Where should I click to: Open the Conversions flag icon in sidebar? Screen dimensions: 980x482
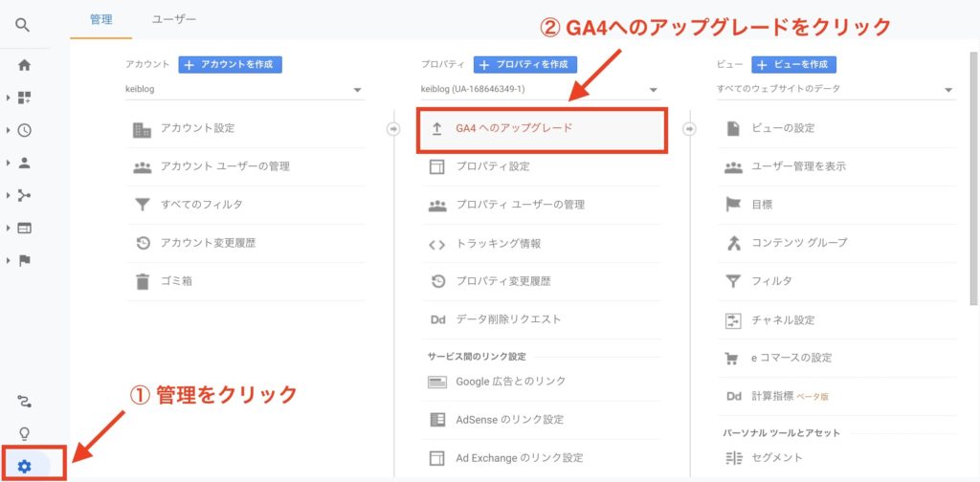[24, 260]
